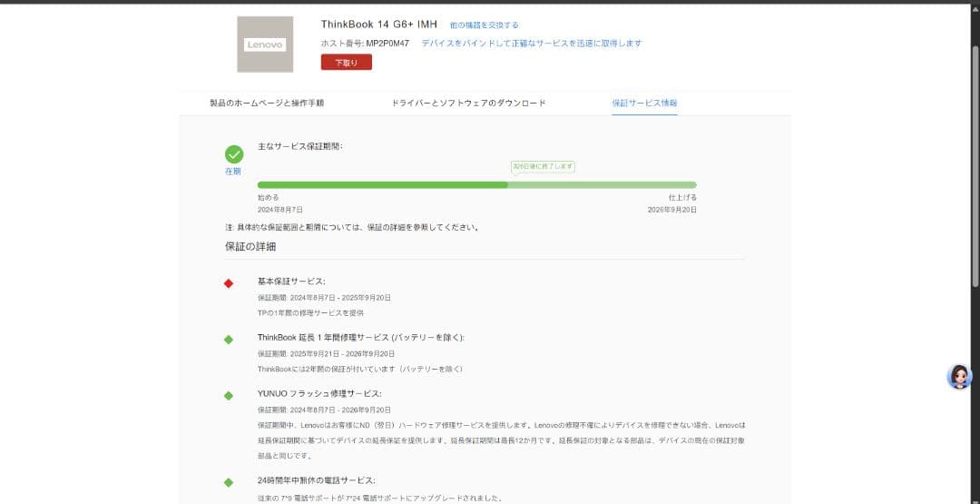This screenshot has width=980, height=504.
Task: Click the green diamond beside YUNUO フラッシュ修理サービス
Action: coord(228,396)
